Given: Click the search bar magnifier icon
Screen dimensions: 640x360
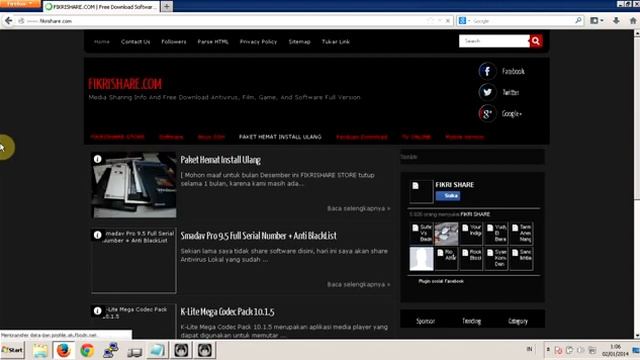Looking at the screenshot, I should coord(578,20).
